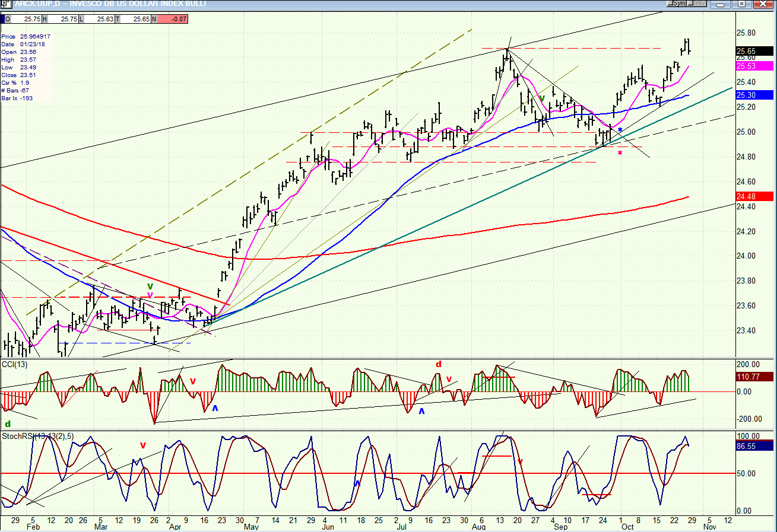Click the blue asterisk marker near October 1
Image resolution: width=777 pixels, height=532 pixels.
[x=620, y=130]
